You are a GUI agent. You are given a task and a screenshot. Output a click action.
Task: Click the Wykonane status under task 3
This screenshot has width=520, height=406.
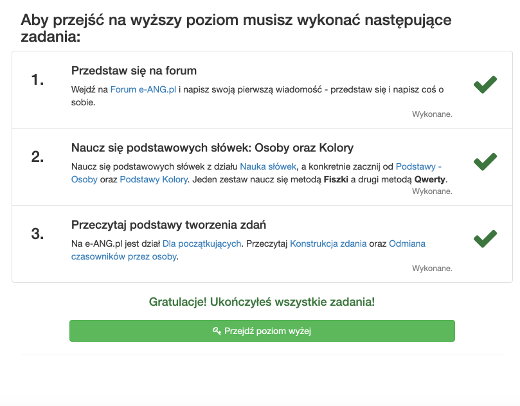(432, 268)
